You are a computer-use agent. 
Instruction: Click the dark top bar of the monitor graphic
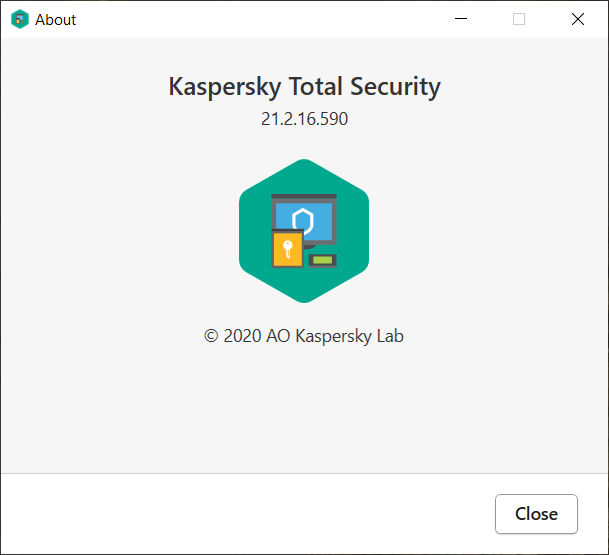point(304,198)
